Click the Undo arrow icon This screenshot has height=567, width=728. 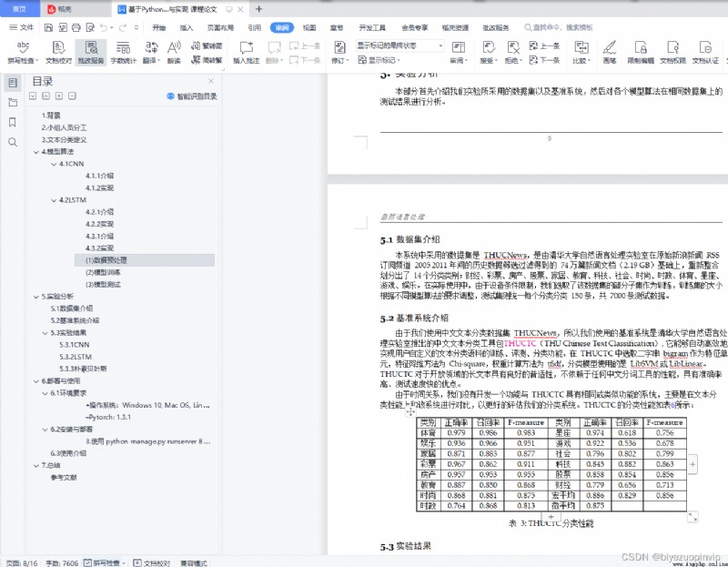(x=104, y=28)
